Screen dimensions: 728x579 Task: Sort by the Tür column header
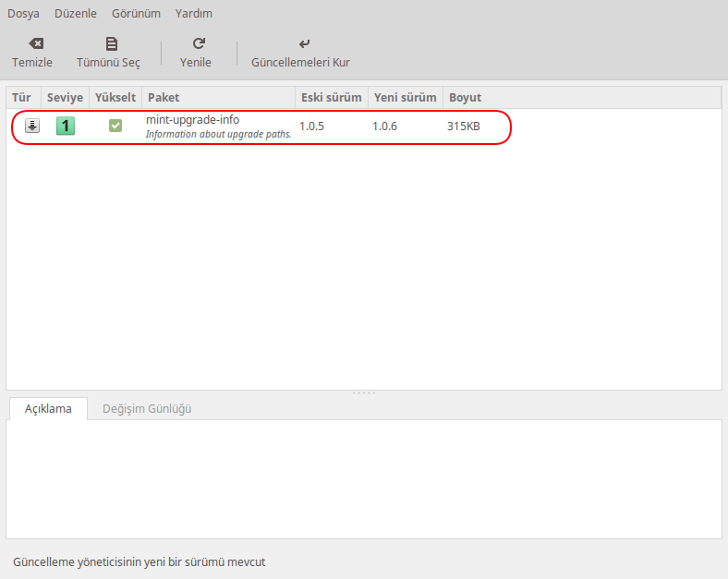24,98
